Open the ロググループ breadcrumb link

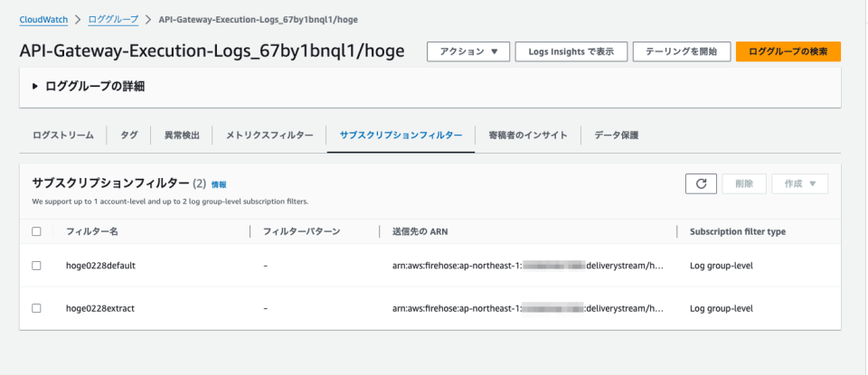(x=114, y=19)
